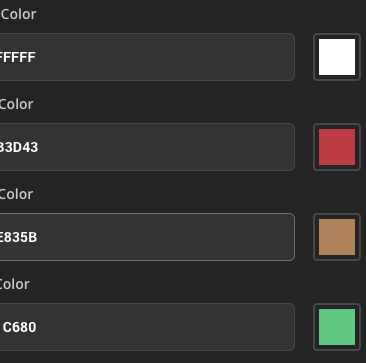Open the red color swatch picker
Screen dimensions: 366x363
coord(337,147)
